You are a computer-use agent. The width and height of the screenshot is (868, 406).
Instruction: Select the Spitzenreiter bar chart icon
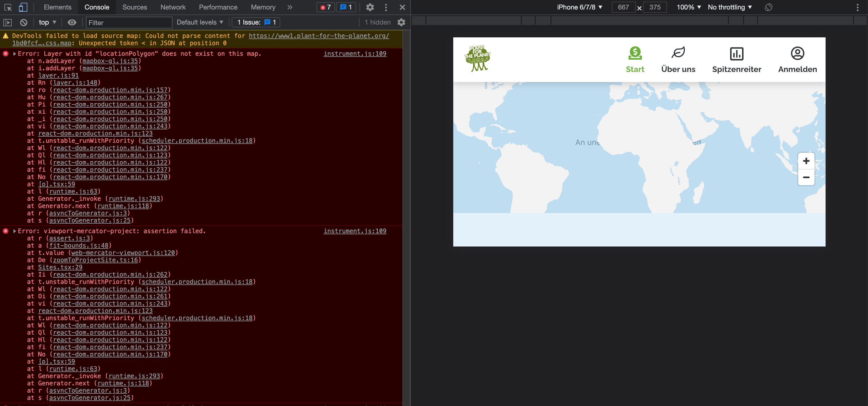[x=737, y=53]
